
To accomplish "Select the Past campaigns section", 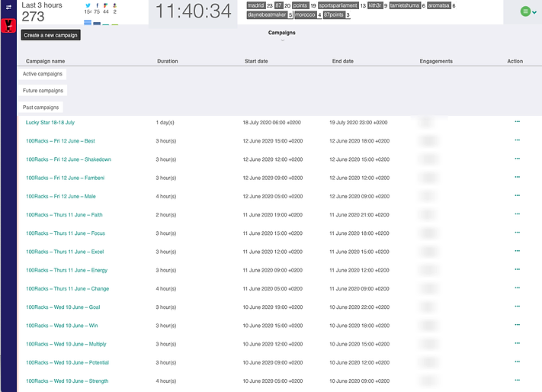I will [x=41, y=108].
